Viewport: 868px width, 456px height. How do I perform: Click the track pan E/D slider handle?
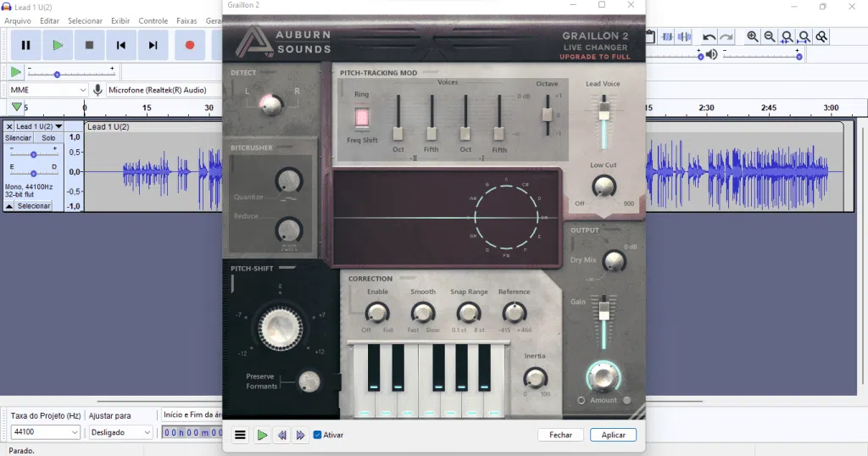pos(33,173)
